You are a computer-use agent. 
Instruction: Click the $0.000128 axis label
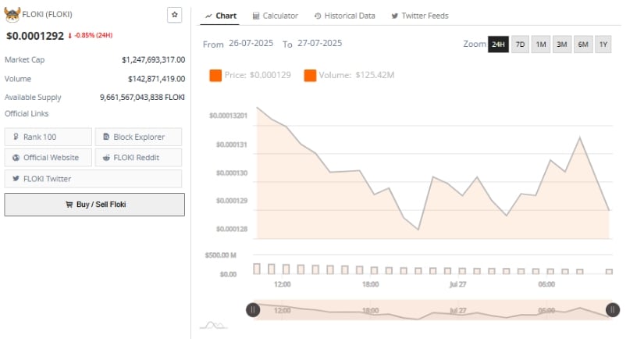coord(232,229)
